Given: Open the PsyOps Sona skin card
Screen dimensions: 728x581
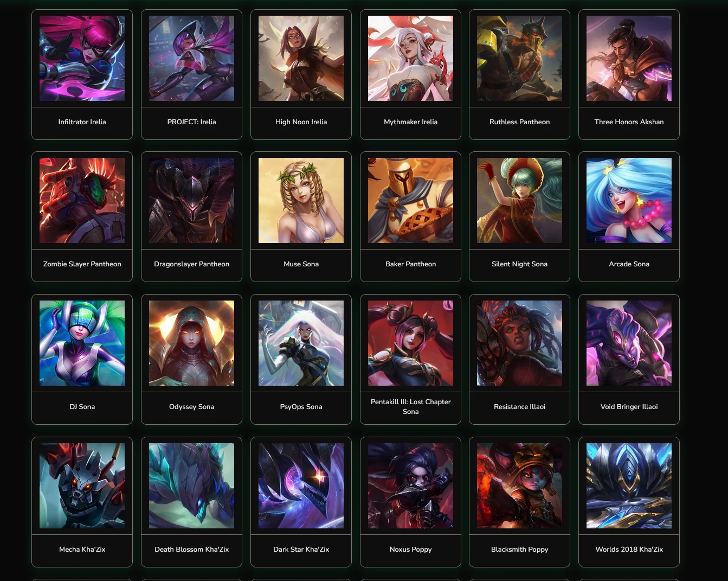Looking at the screenshot, I should point(301,359).
